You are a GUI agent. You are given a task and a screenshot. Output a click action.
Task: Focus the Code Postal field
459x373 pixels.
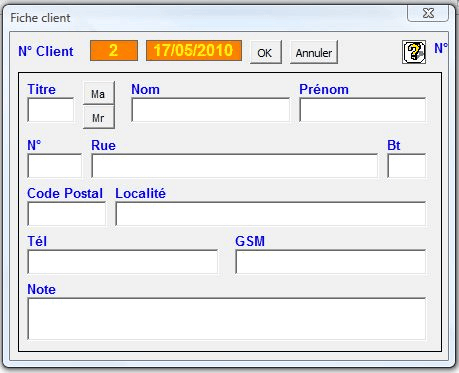pos(67,214)
